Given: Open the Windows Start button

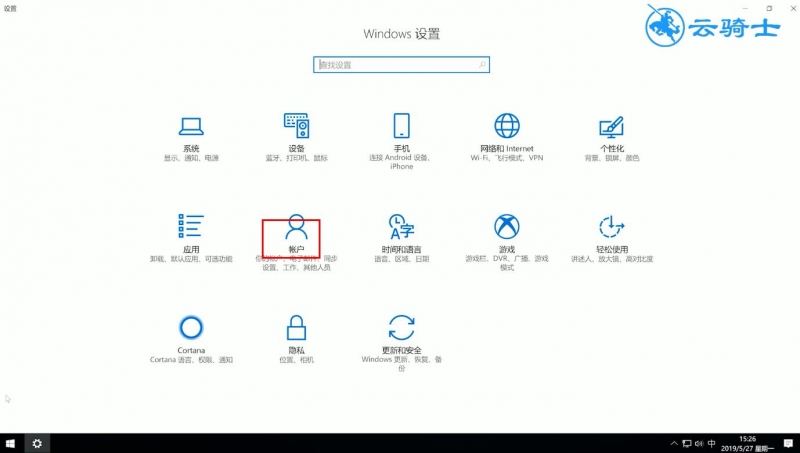Looking at the screenshot, I should tap(11, 443).
